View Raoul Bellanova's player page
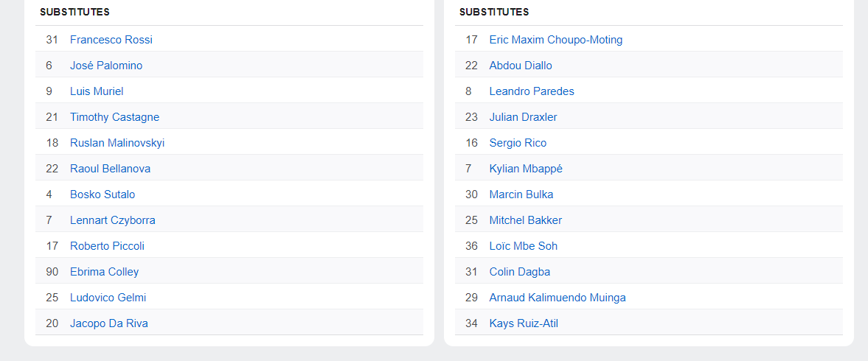The height and width of the screenshot is (361, 868). (x=110, y=169)
